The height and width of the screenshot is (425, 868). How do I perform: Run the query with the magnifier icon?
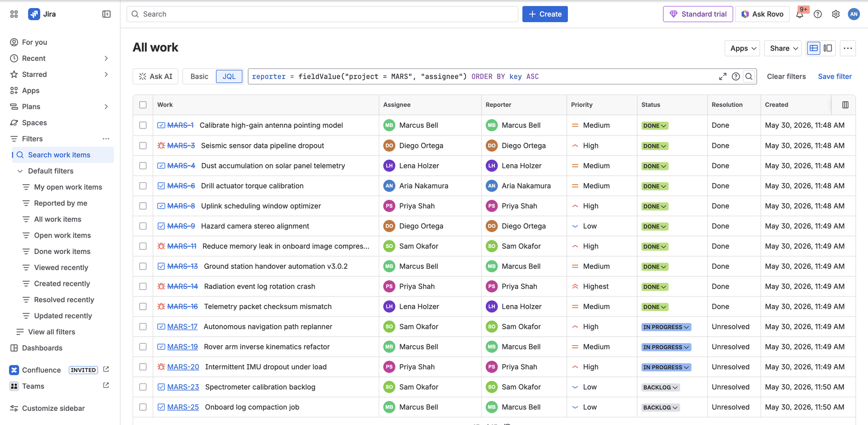click(749, 76)
